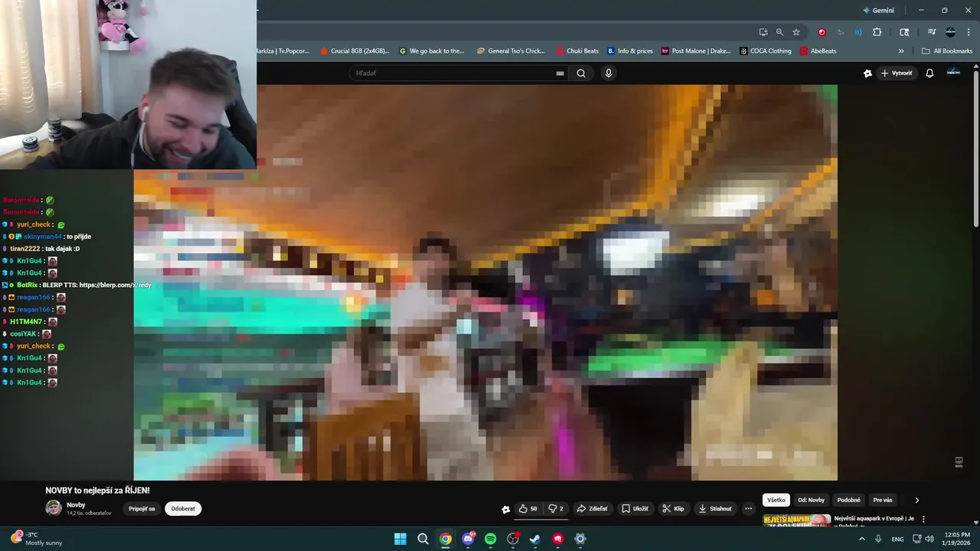Open Chrome's three-dot menu
The image size is (980, 551).
[967, 32]
